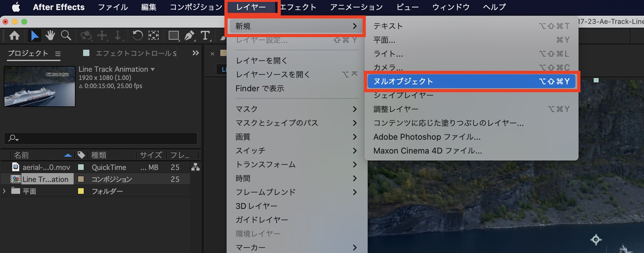Viewport: 644px width, 253px height.
Task: Choose ライト... in the 新規 submenu
Action: click(471, 54)
